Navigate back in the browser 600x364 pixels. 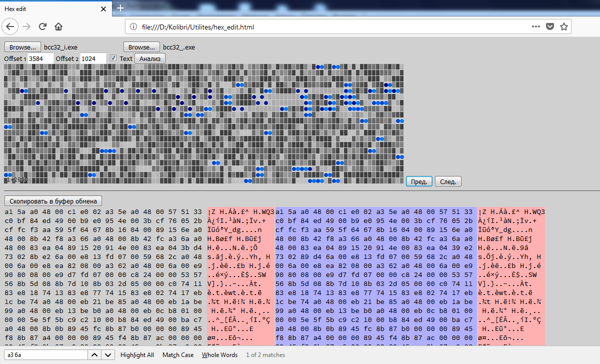point(10,26)
